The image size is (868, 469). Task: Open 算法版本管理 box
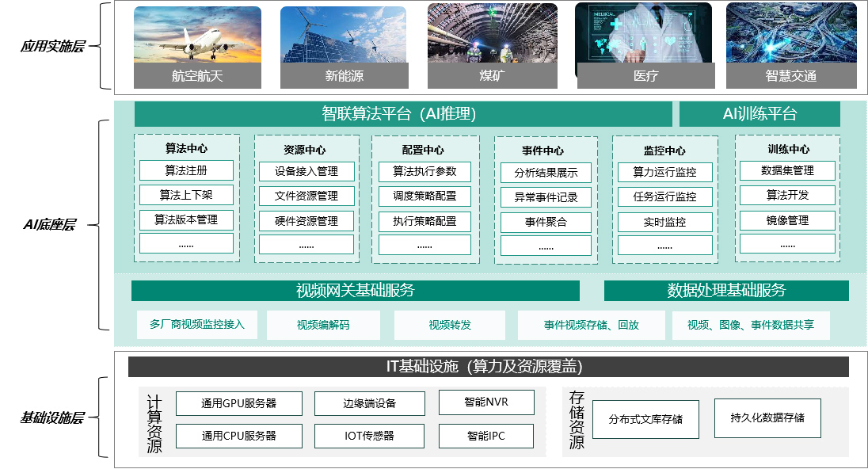click(x=186, y=219)
